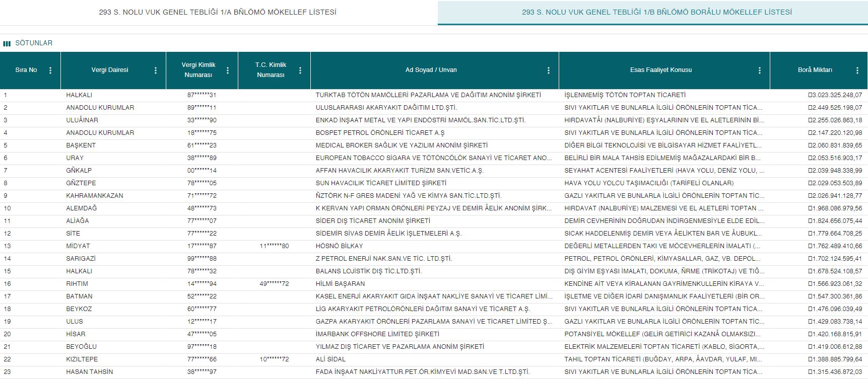868x379 pixels.
Task: Click GAZPA AKARYAKIT ÜRÜNLERİ company cell
Action: [x=434, y=322]
